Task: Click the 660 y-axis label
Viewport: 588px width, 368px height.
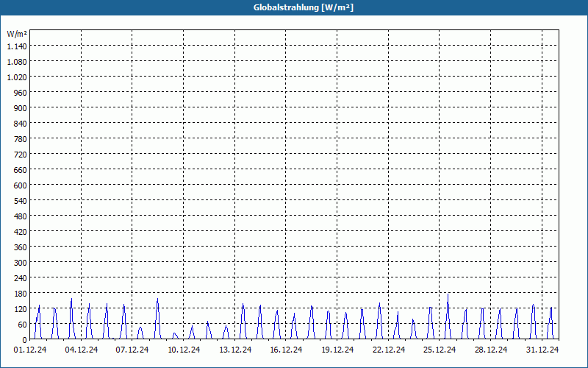Action: coord(21,170)
